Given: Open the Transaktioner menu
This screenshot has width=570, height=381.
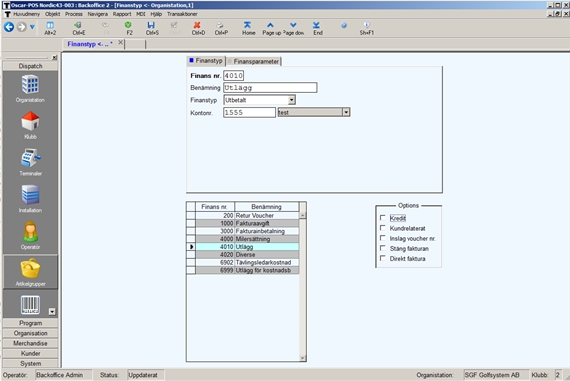Looking at the screenshot, I should (182, 14).
